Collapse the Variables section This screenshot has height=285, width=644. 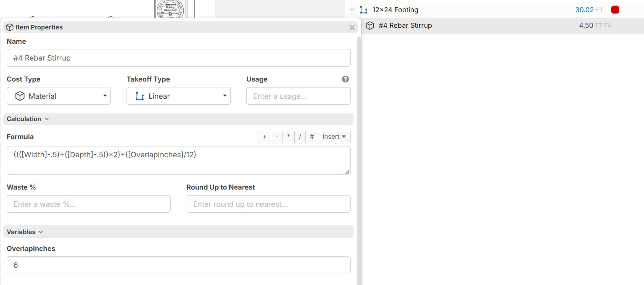tap(25, 232)
